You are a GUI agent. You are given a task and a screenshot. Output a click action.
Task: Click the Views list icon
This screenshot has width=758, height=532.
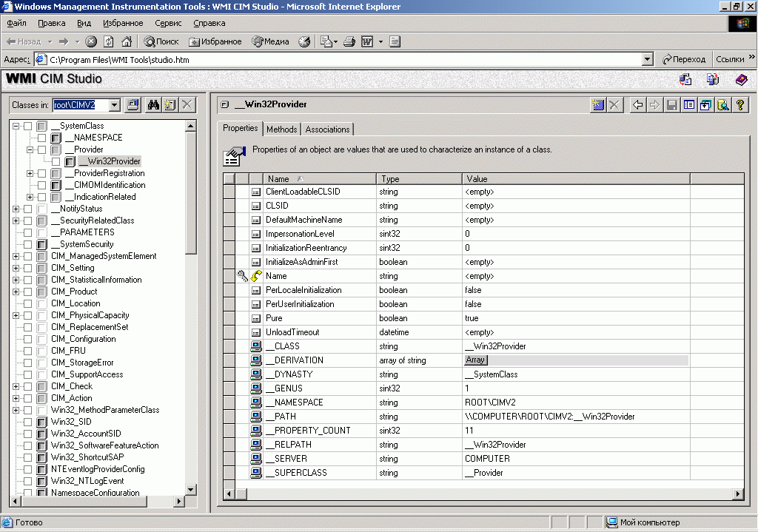[x=689, y=105]
